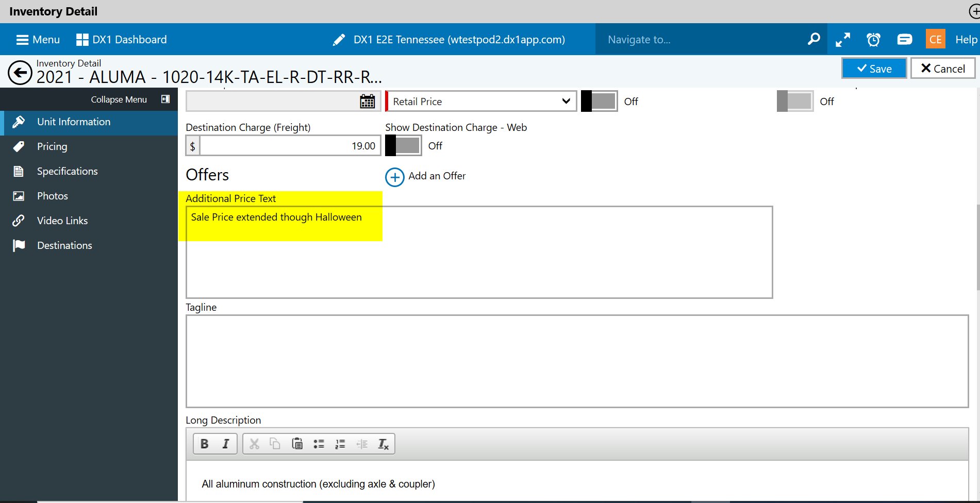This screenshot has width=980, height=503.
Task: Click the plus icon in the title bar
Action: coord(974,11)
